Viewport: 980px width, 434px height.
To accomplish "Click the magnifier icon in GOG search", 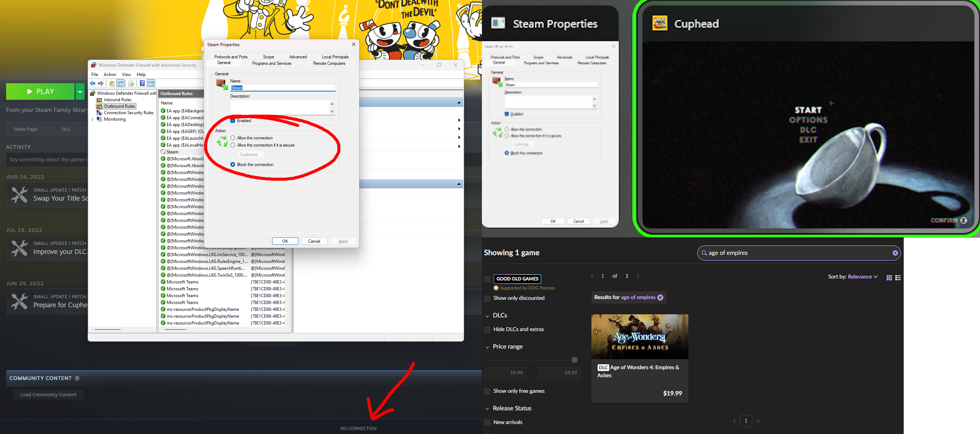I will (x=704, y=253).
